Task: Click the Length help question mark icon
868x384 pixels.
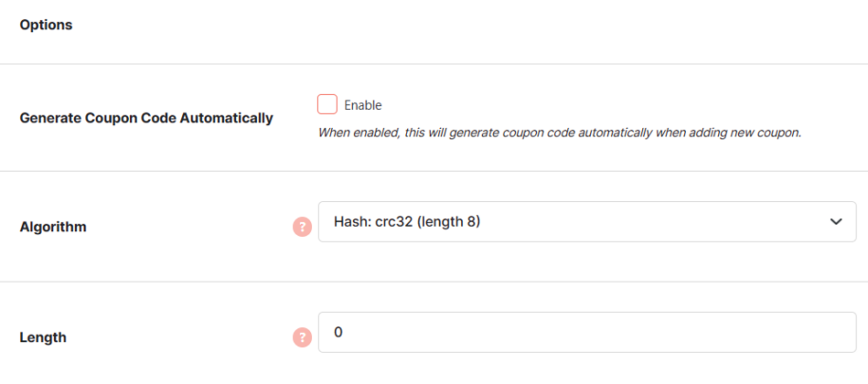Action: pos(303,338)
